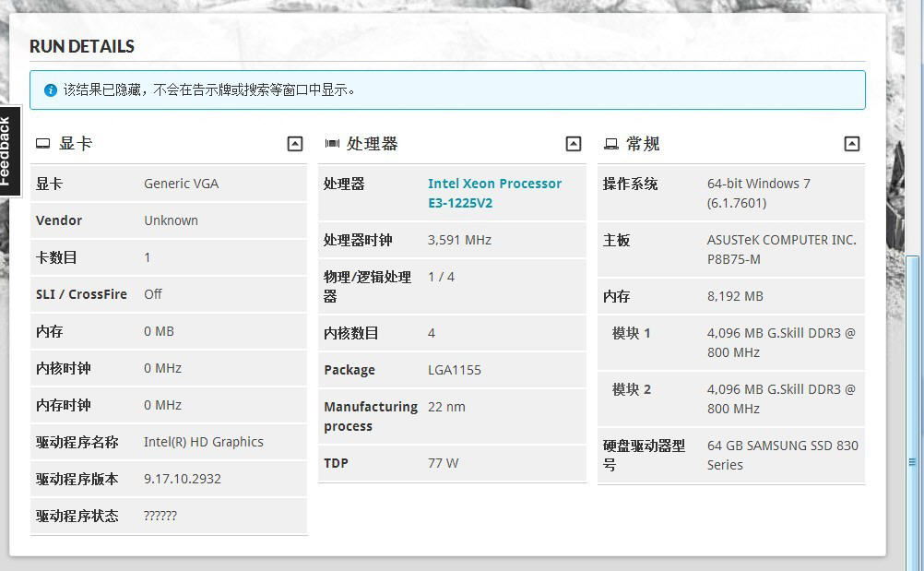Click the laptop icon beside 常规 heading
This screenshot has height=571, width=924.
coord(610,144)
